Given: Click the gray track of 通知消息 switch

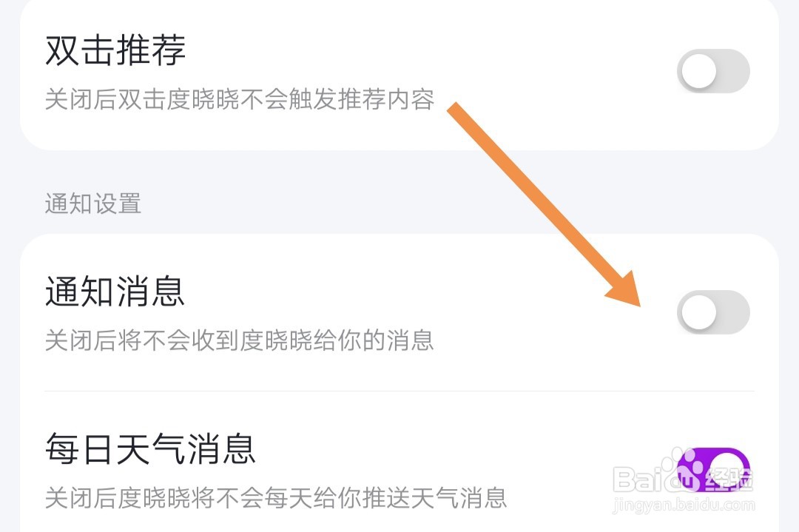Looking at the screenshot, I should point(732,312).
